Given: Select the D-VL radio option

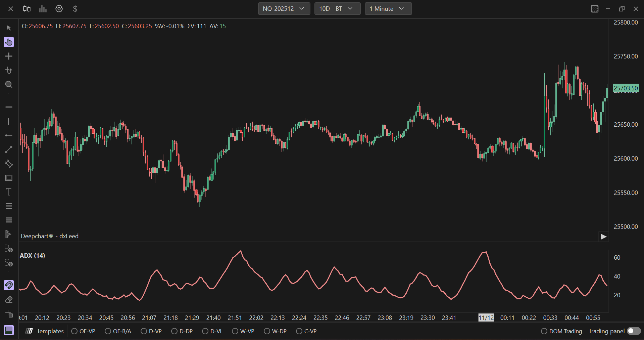Looking at the screenshot, I should pyautogui.click(x=205, y=331).
